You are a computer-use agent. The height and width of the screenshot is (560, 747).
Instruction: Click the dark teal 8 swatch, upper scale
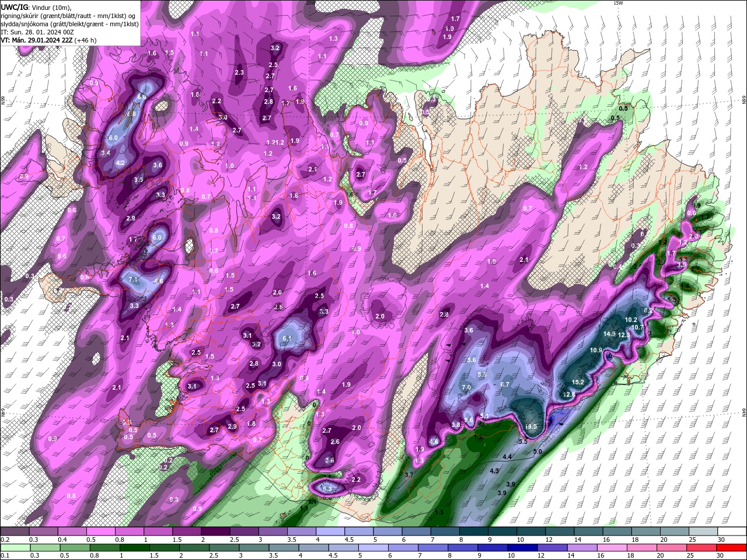point(473,531)
